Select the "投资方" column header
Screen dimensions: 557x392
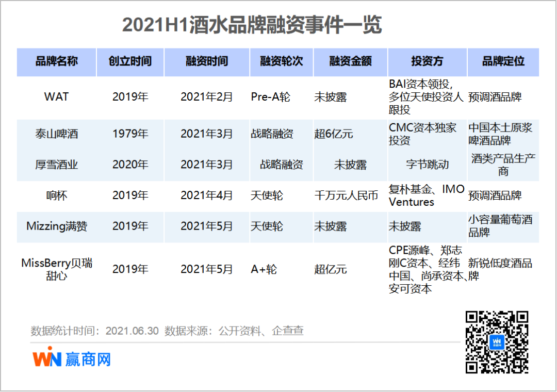427,61
